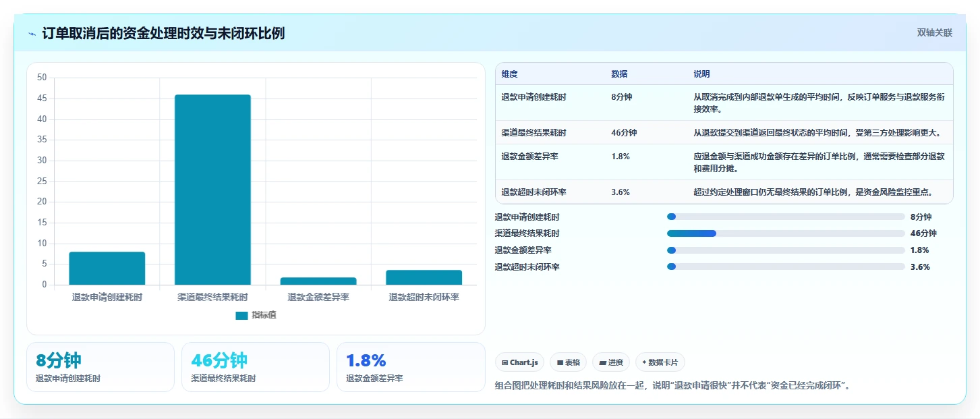980x419 pixels.
Task: Click the description starting 超过约定处理窗口
Action: pos(813,192)
